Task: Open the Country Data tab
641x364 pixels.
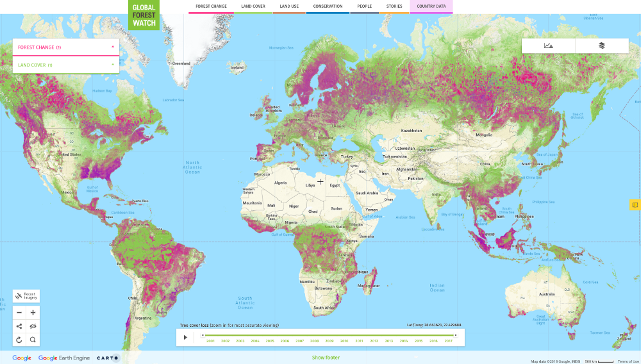Action: tap(431, 6)
